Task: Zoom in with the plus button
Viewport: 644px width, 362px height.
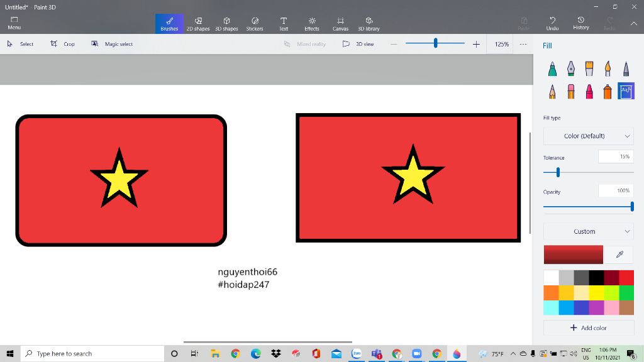Action: pos(476,44)
